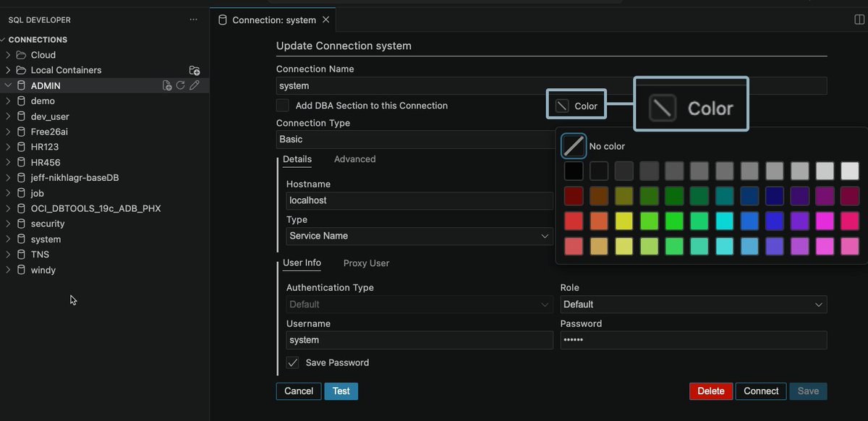Click the Cloud folder icon
Screen dimensions: 868x421
(21, 55)
